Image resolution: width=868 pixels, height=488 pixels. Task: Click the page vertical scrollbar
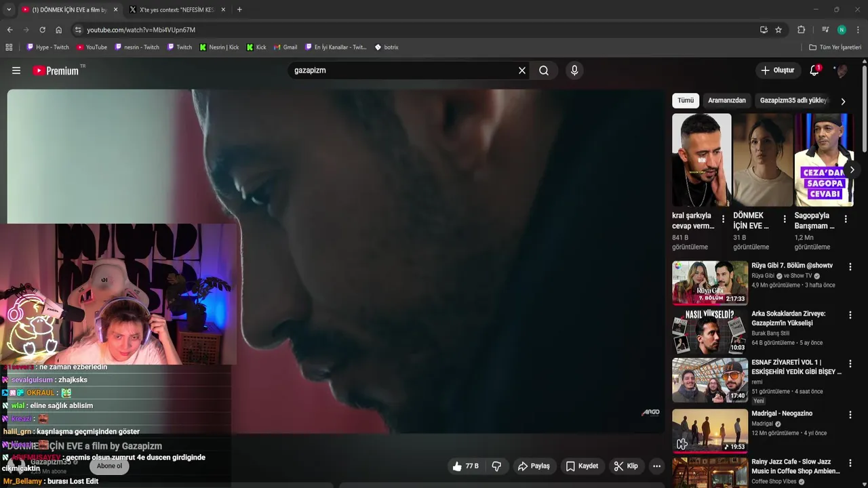[865, 108]
